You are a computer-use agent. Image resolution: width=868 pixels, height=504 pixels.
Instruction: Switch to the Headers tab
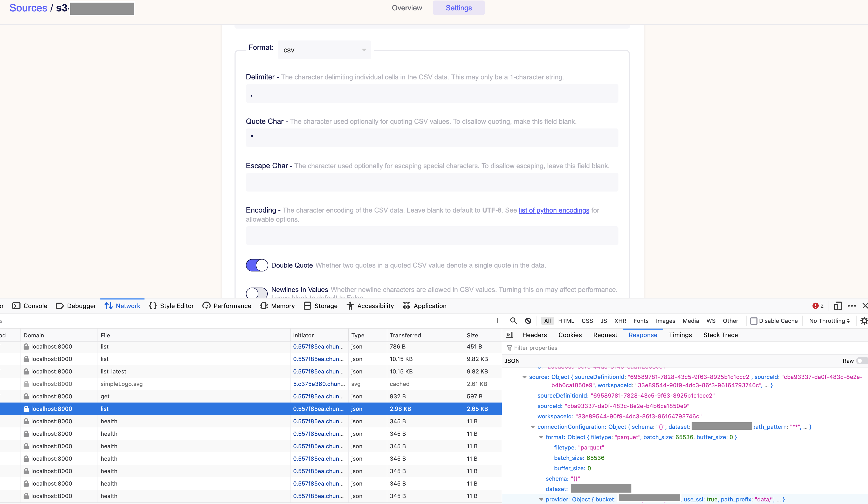(x=535, y=335)
